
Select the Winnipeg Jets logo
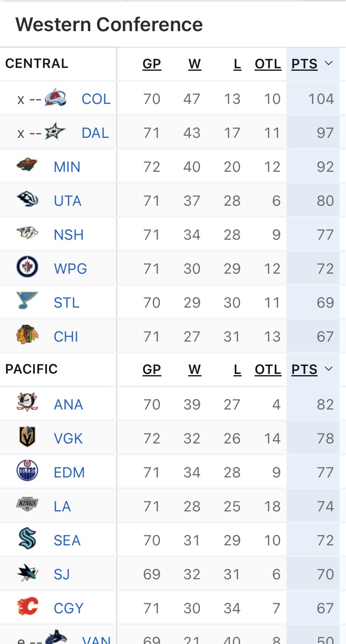click(27, 267)
